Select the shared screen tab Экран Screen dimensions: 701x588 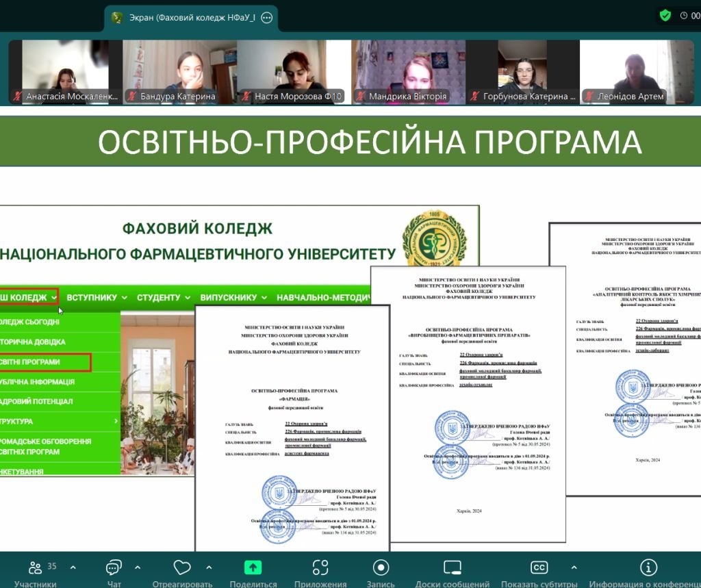pyautogui.click(x=192, y=18)
